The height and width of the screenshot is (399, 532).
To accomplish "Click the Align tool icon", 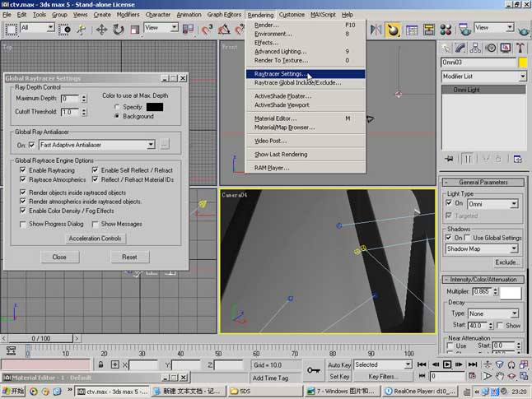I will (x=393, y=30).
